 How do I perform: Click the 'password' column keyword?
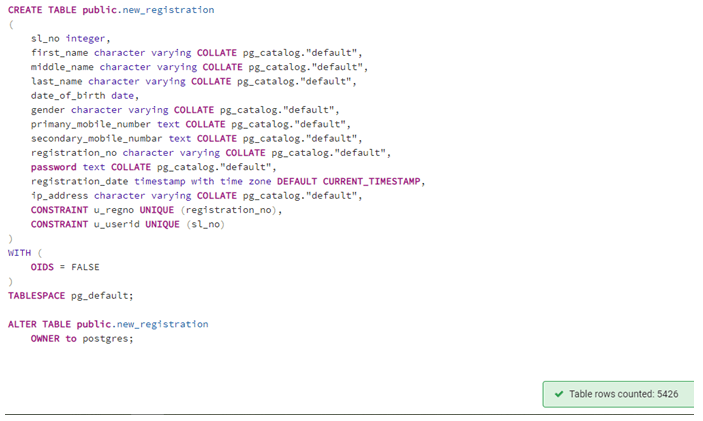click(x=54, y=167)
